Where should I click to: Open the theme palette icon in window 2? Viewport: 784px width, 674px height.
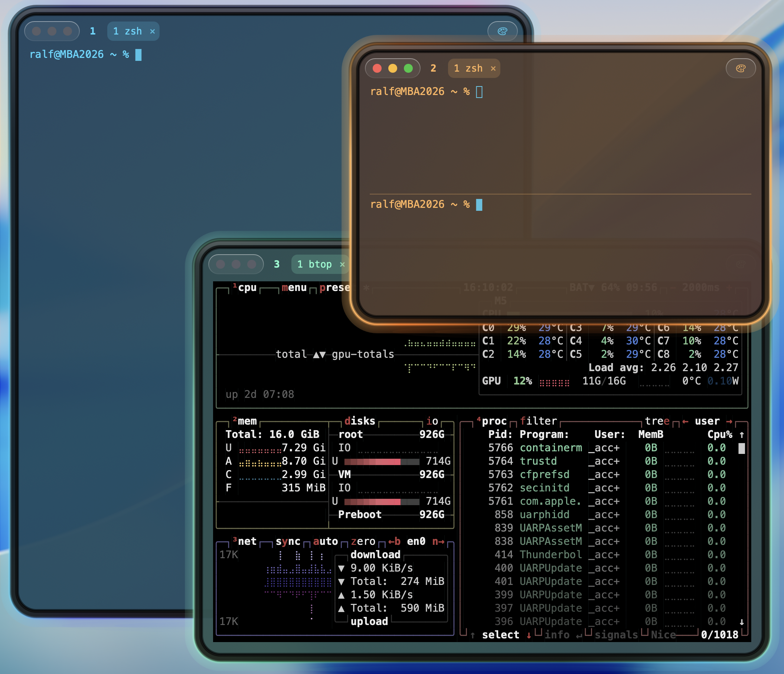741,68
